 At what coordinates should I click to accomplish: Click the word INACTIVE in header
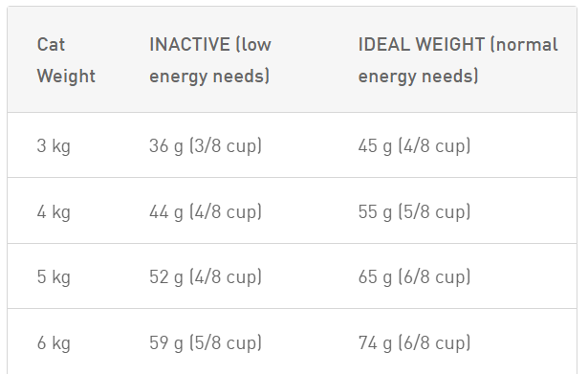click(x=189, y=44)
